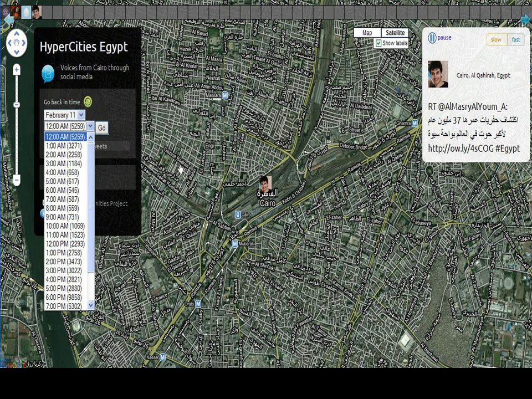Viewport: 532px width, 399px height.
Task: Open the February 11 date dropdown
Action: pos(64,115)
